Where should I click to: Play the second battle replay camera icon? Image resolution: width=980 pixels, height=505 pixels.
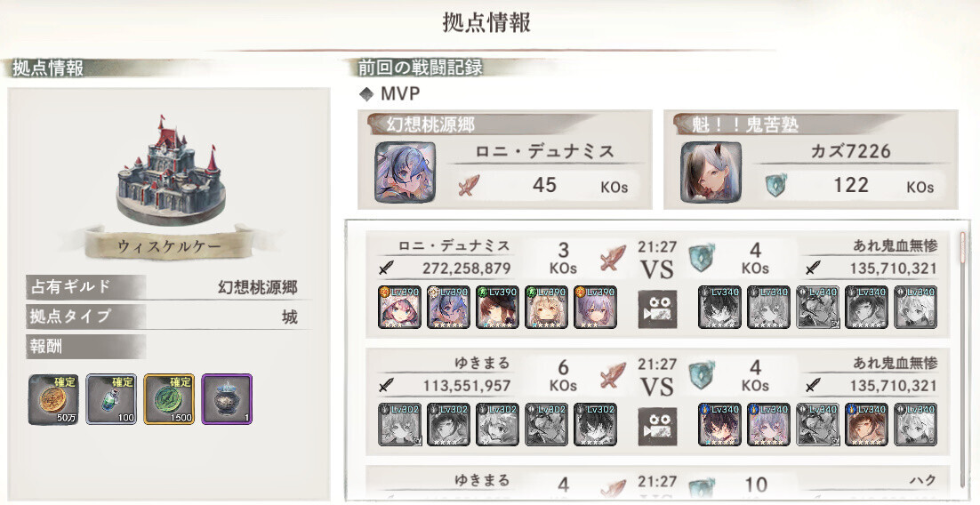657,426
